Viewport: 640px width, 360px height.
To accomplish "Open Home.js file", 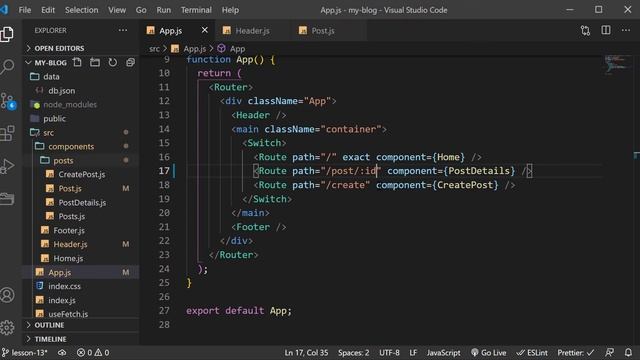I will point(68,258).
